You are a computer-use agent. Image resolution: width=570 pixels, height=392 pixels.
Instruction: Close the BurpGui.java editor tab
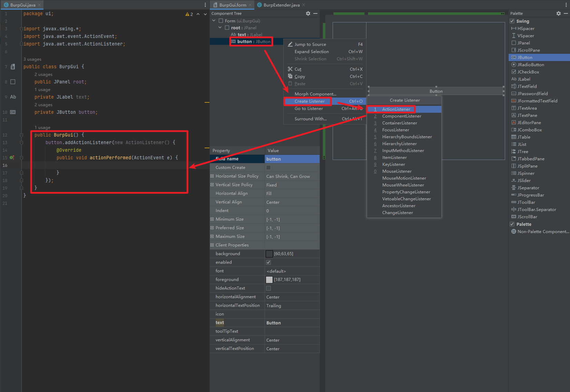point(39,5)
